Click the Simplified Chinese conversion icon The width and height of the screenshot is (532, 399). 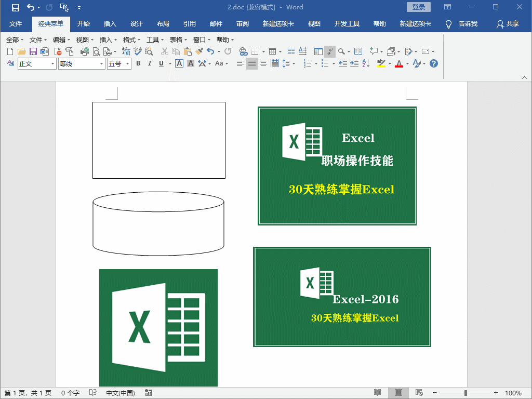point(126,51)
